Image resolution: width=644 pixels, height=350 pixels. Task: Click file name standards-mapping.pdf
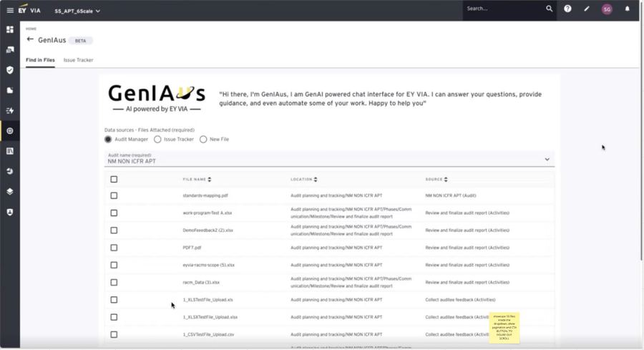(205, 195)
